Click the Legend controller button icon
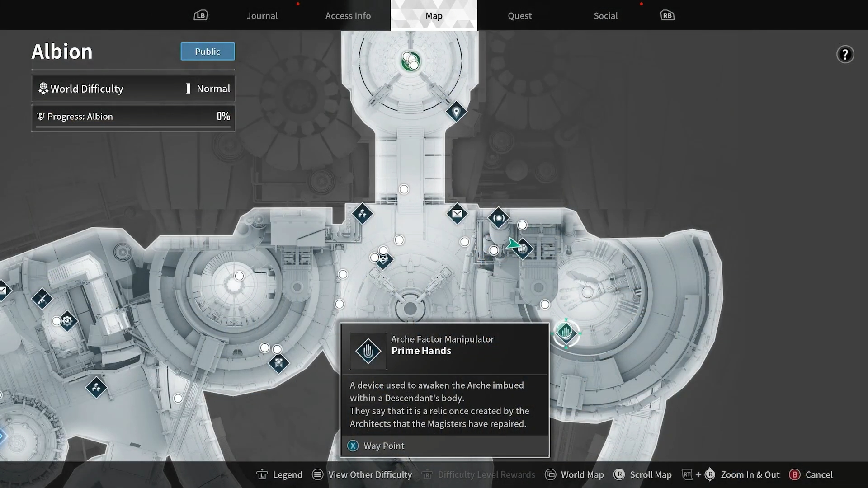This screenshot has width=868, height=488. click(x=262, y=474)
